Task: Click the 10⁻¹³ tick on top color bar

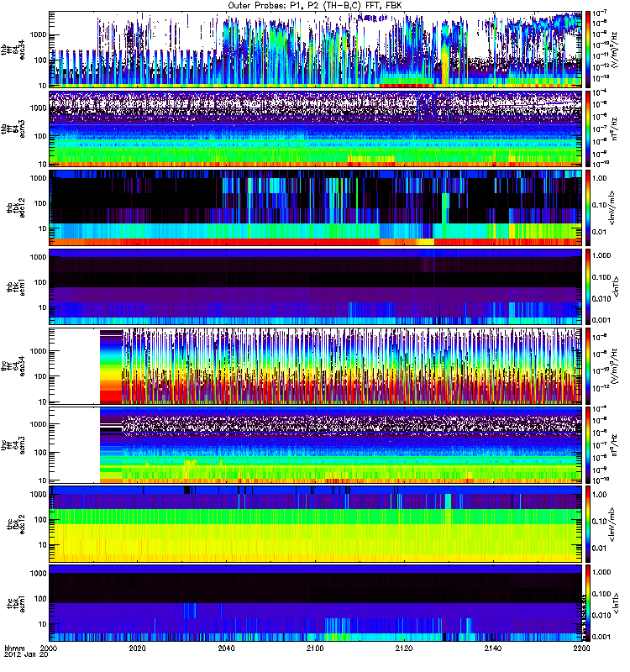Action: click(x=599, y=78)
